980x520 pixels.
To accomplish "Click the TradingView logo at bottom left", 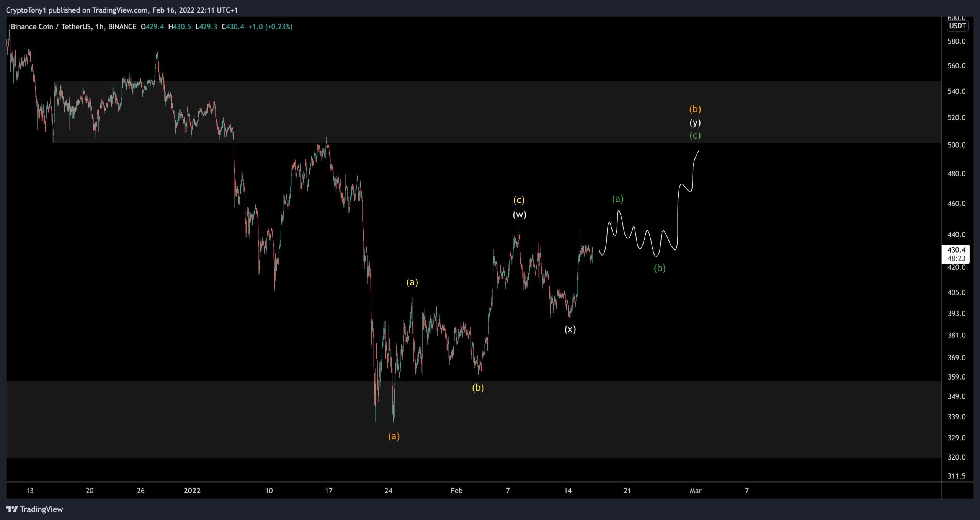I will pyautogui.click(x=34, y=509).
